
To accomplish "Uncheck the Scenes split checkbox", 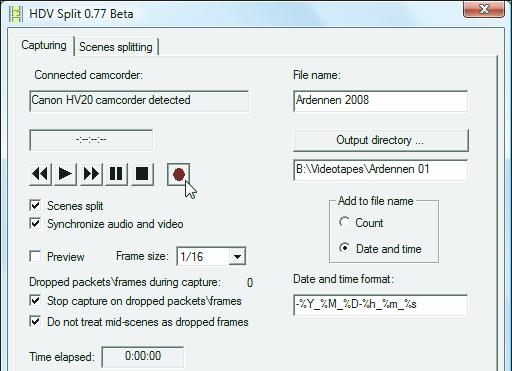I will [x=35, y=205].
